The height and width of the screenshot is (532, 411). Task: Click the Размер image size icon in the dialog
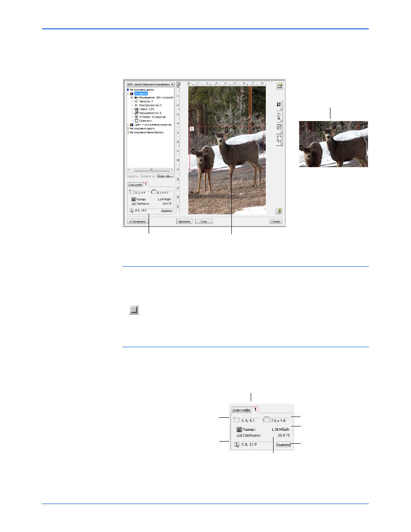134,199
